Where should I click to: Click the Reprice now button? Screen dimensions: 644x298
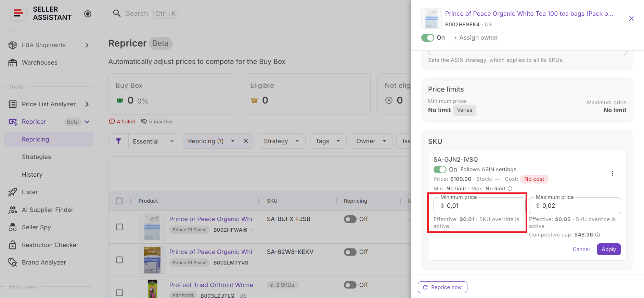click(x=442, y=287)
